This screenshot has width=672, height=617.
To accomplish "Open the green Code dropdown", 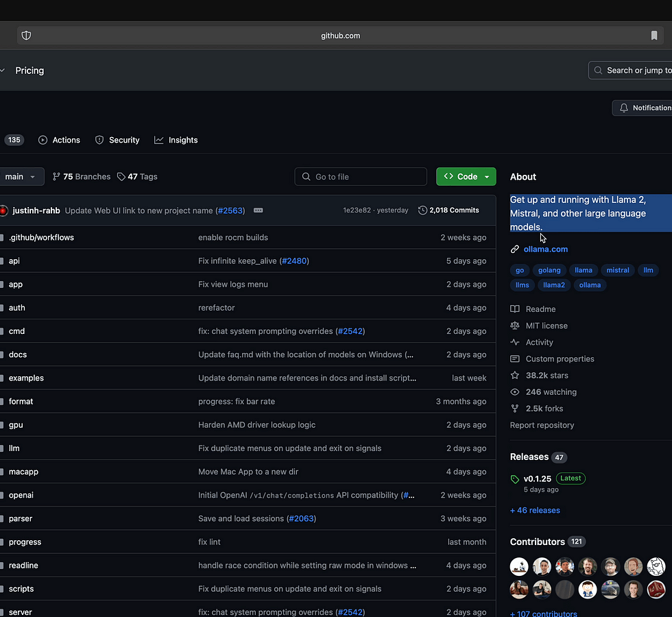I will [x=466, y=177].
